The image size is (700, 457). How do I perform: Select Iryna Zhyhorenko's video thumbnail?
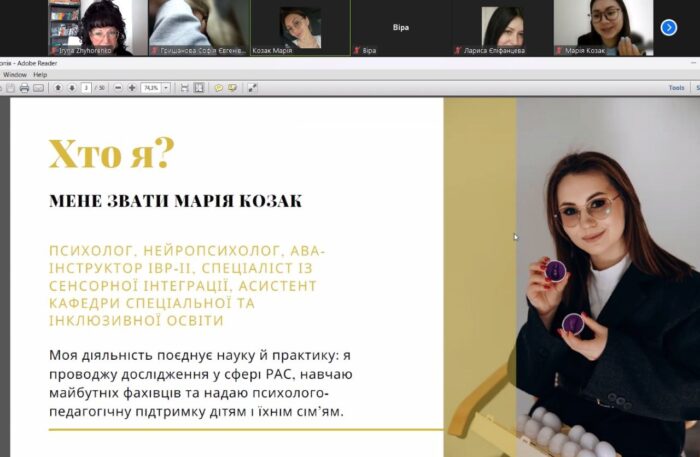(98, 27)
